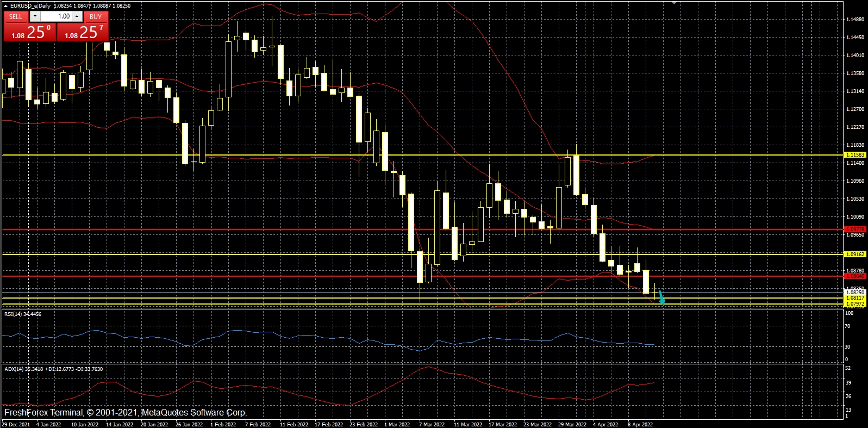Click the yellow 1.09162 price label
This screenshot has height=428, width=868.
click(x=855, y=254)
